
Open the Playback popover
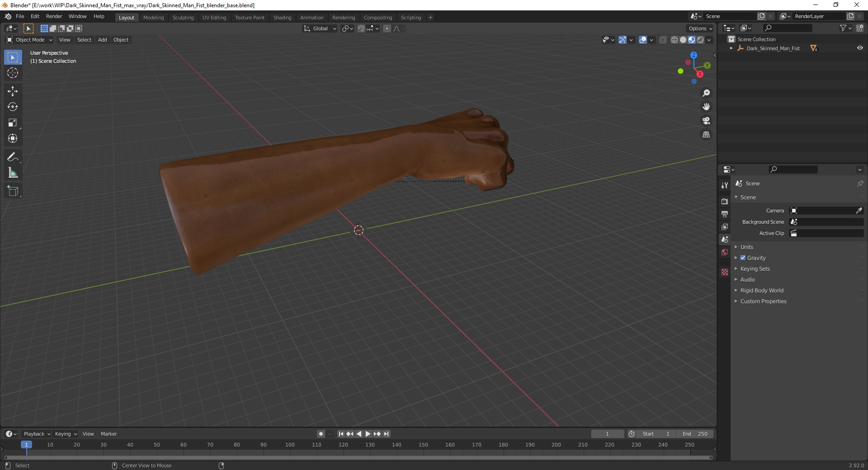(37, 434)
